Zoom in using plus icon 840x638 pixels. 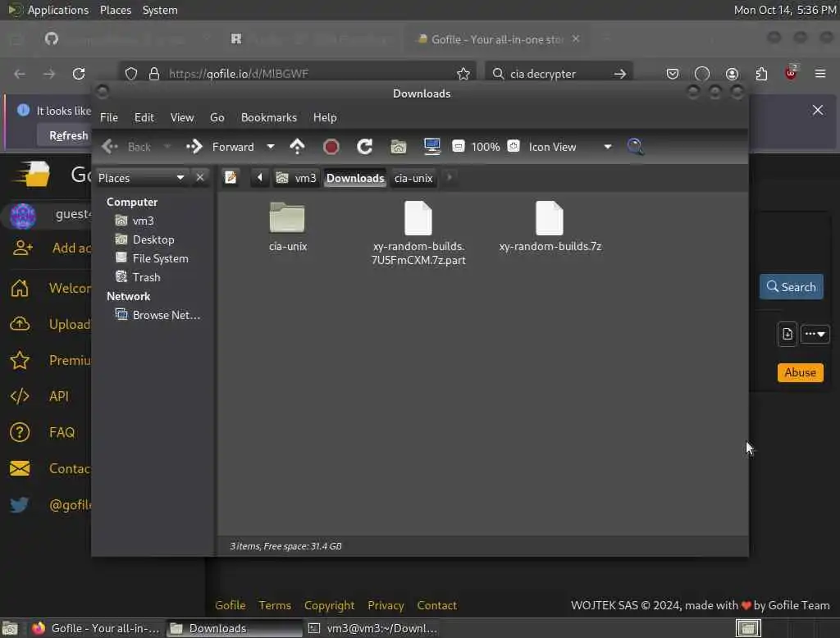point(514,146)
